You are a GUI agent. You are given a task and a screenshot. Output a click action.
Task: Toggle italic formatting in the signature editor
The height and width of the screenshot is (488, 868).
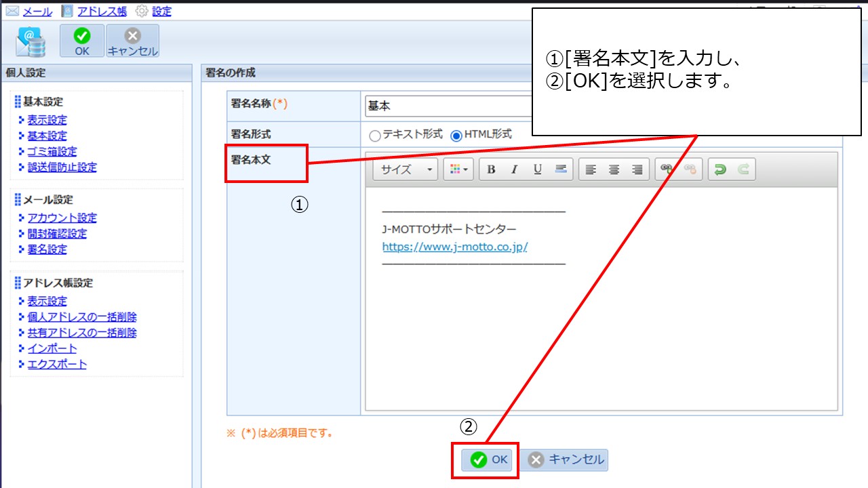(x=514, y=169)
